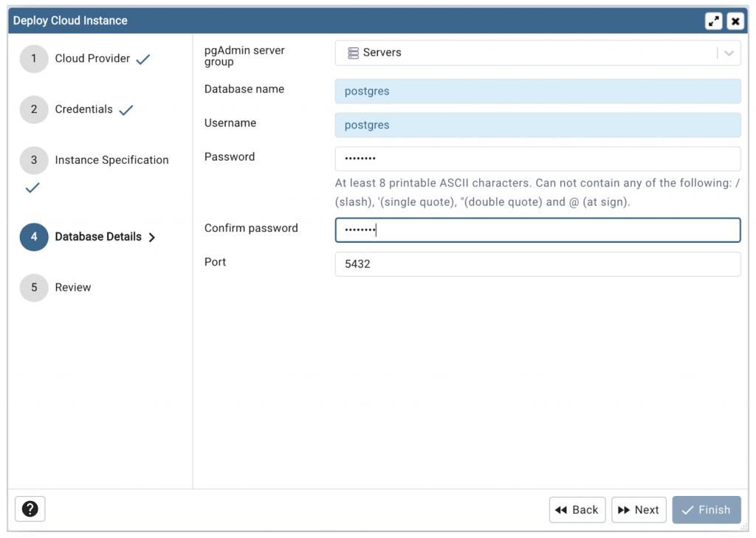756x538 pixels.
Task: Click the expand dialog icon in title bar
Action: point(713,20)
